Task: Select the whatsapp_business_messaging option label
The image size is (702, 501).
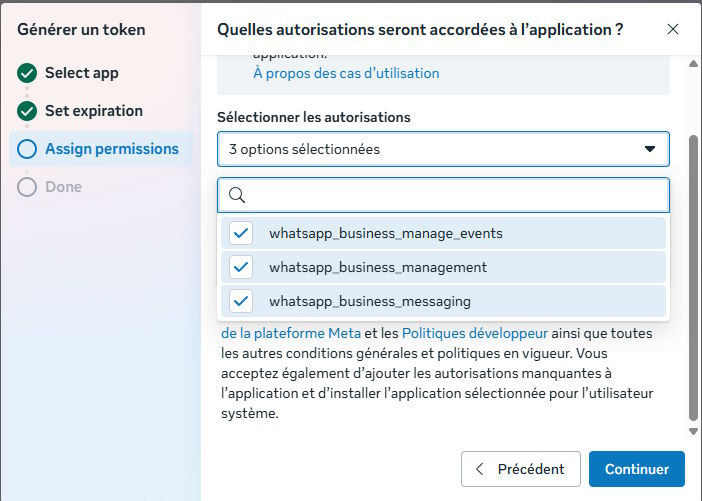Action: pos(369,301)
